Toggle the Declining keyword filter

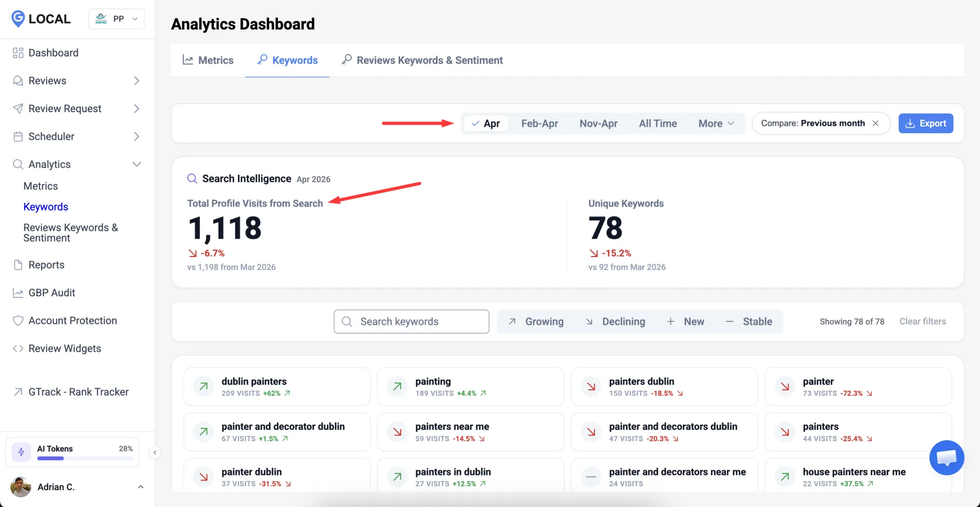click(x=615, y=321)
